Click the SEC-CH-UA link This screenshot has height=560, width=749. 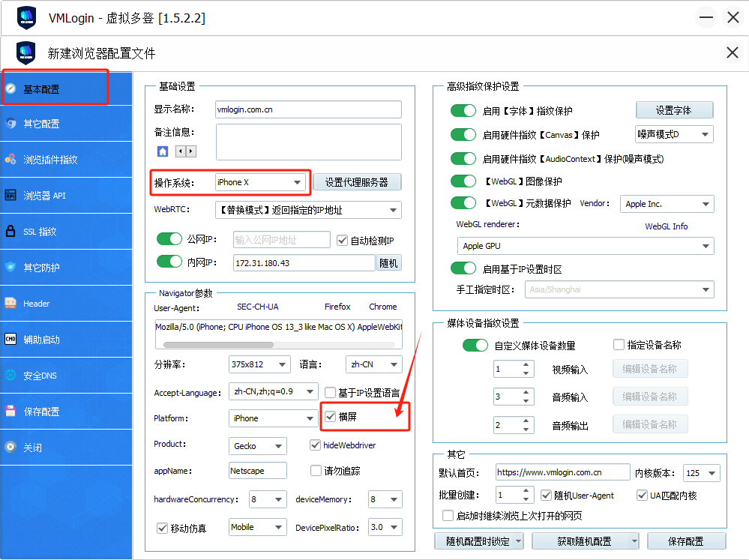pos(258,307)
